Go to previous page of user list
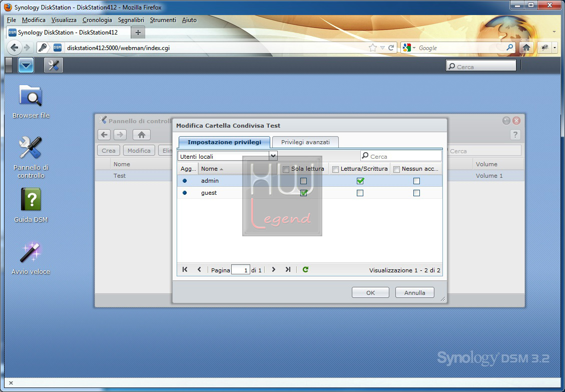 pyautogui.click(x=199, y=269)
